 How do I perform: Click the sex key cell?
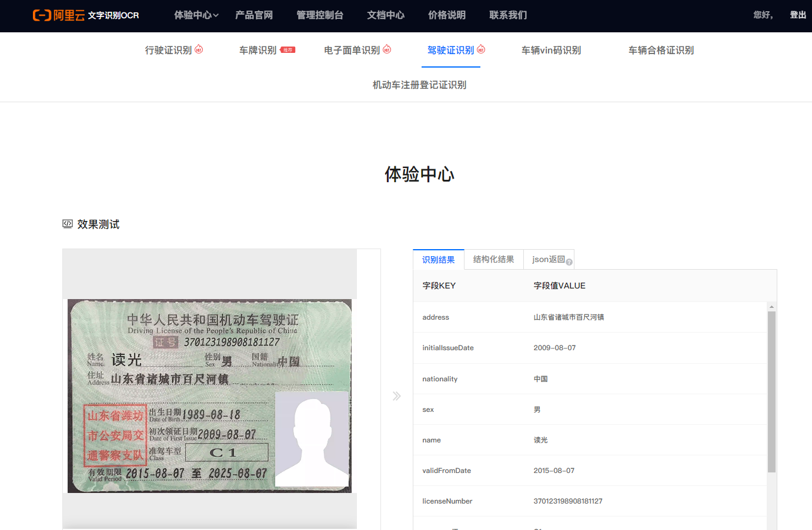point(428,410)
